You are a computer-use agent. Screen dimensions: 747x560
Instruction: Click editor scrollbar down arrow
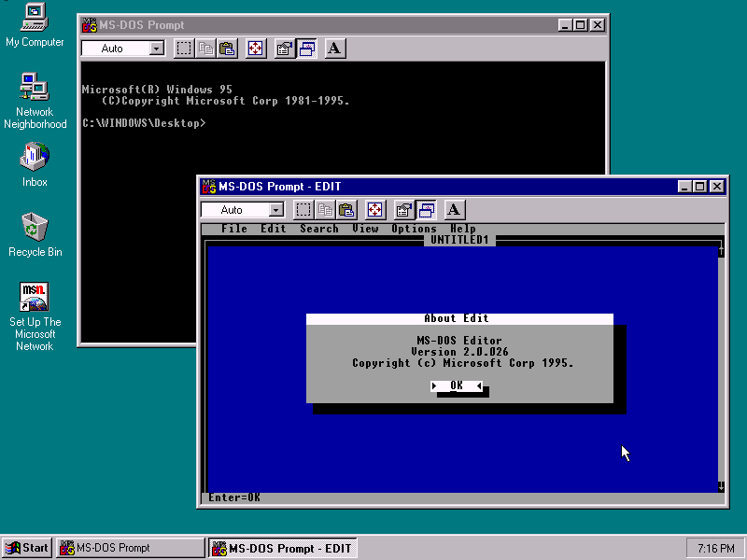tap(721, 486)
